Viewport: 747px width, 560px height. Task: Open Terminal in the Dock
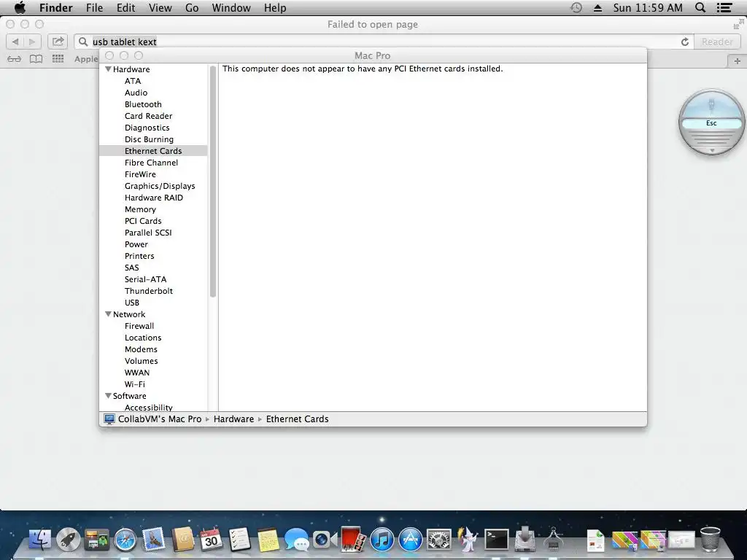[496, 540]
